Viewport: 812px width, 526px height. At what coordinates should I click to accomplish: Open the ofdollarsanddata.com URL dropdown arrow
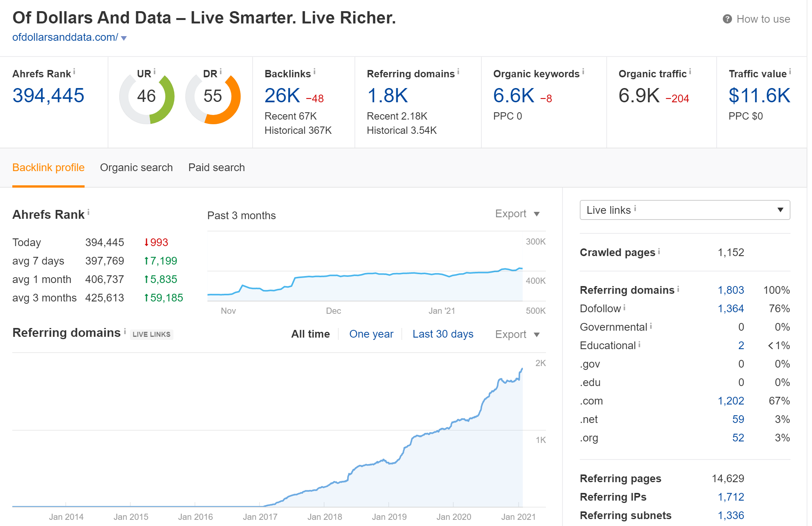[124, 38]
